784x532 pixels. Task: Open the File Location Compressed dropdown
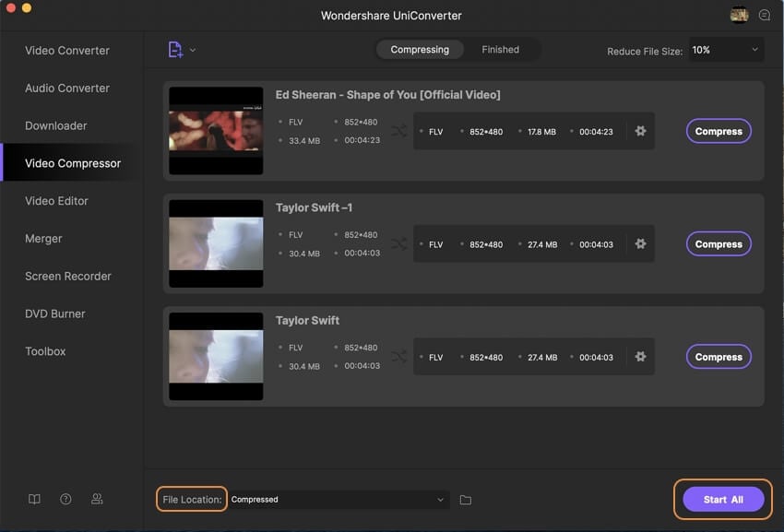(x=339, y=500)
